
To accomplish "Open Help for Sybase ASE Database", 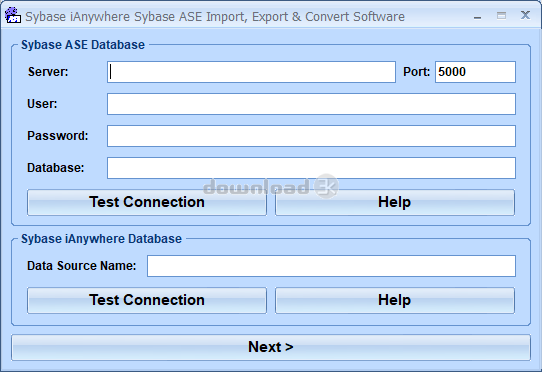I will coord(395,202).
